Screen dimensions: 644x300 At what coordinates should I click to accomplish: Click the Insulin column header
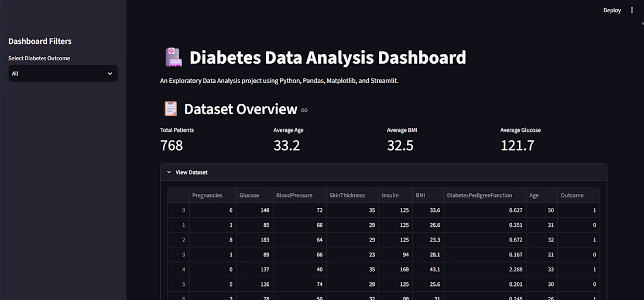click(396, 195)
